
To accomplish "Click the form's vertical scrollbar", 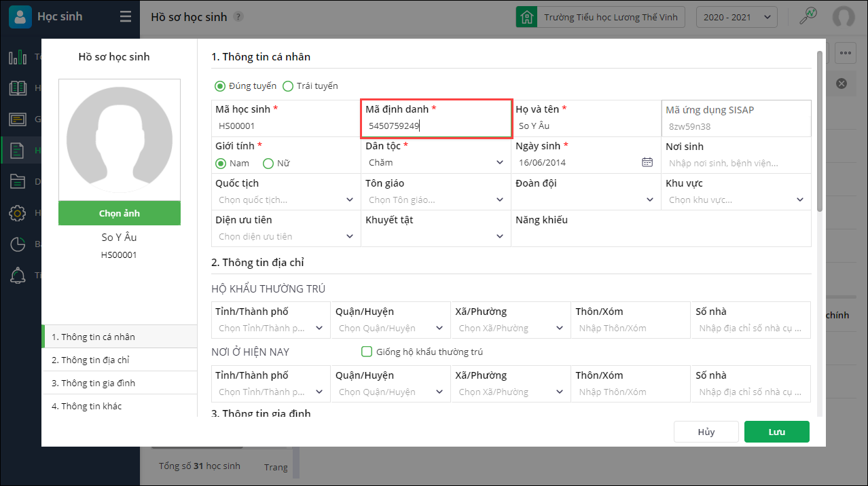I will pyautogui.click(x=820, y=136).
